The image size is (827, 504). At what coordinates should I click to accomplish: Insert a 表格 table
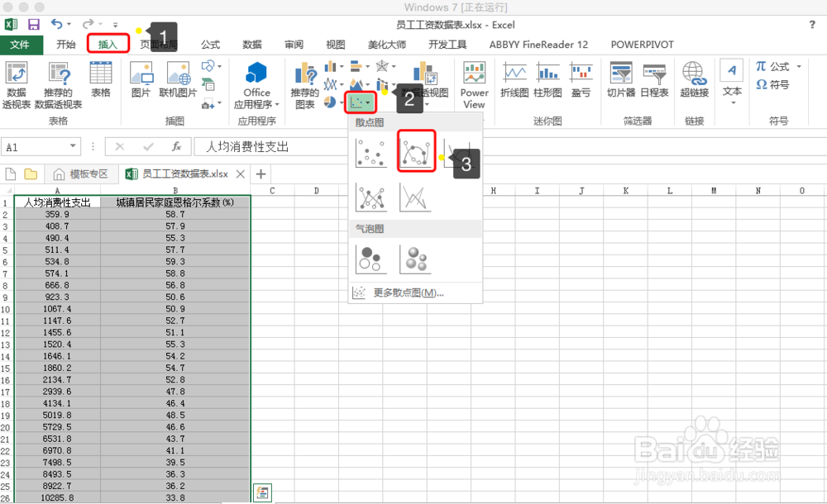point(101,79)
